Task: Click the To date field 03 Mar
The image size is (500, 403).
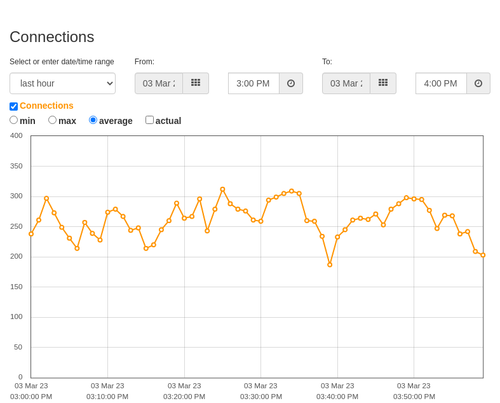Action: [x=346, y=83]
